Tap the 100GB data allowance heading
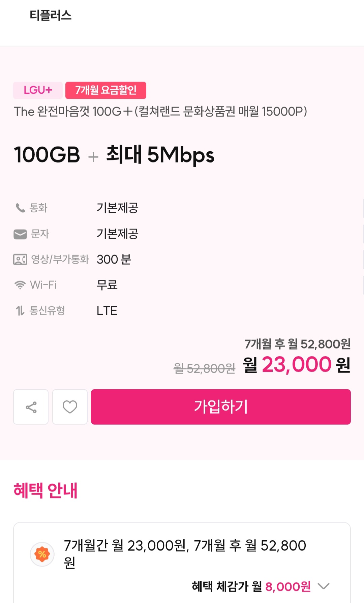The width and height of the screenshot is (364, 603). (x=47, y=155)
